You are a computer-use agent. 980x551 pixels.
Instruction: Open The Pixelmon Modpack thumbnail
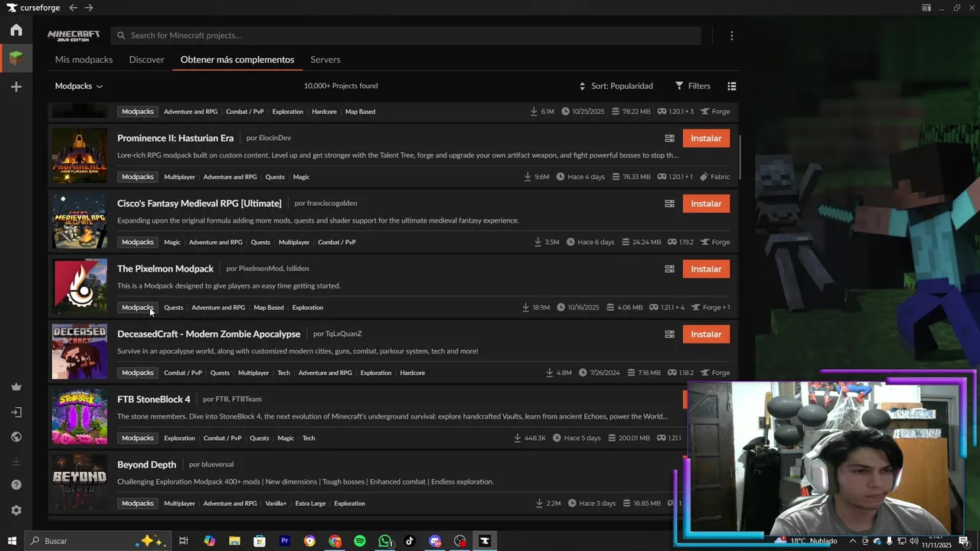coord(80,286)
